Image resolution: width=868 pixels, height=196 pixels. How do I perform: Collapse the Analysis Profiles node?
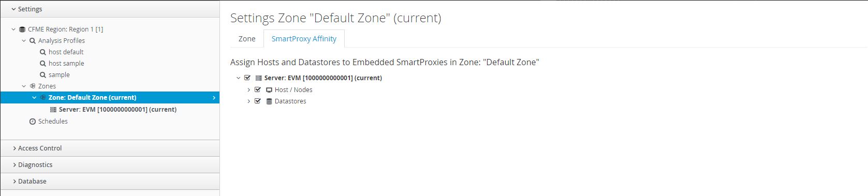click(24, 41)
